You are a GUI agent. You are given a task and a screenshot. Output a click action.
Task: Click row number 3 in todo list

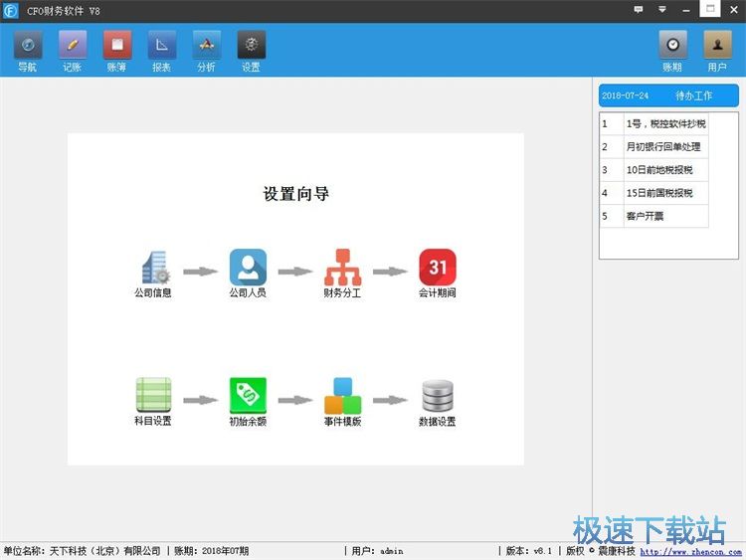click(x=605, y=170)
